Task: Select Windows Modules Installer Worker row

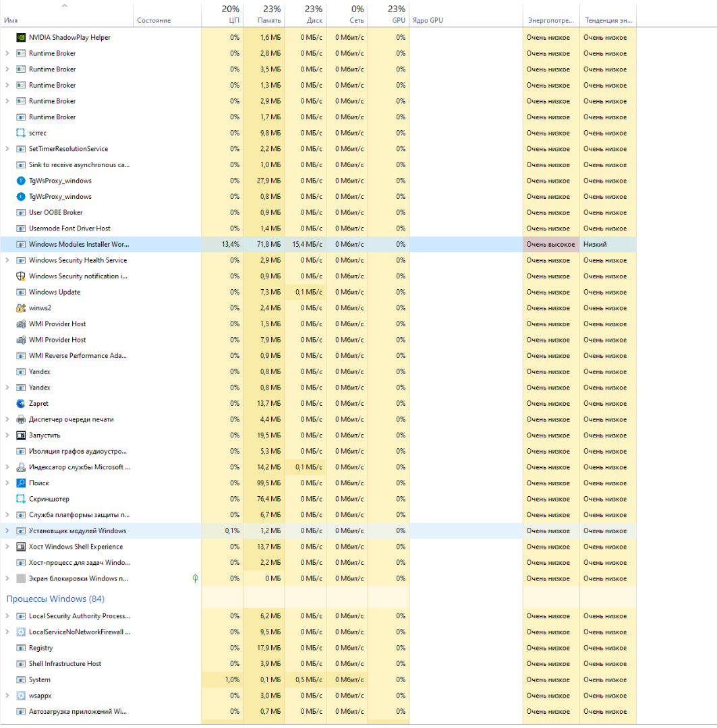Action: tap(79, 245)
